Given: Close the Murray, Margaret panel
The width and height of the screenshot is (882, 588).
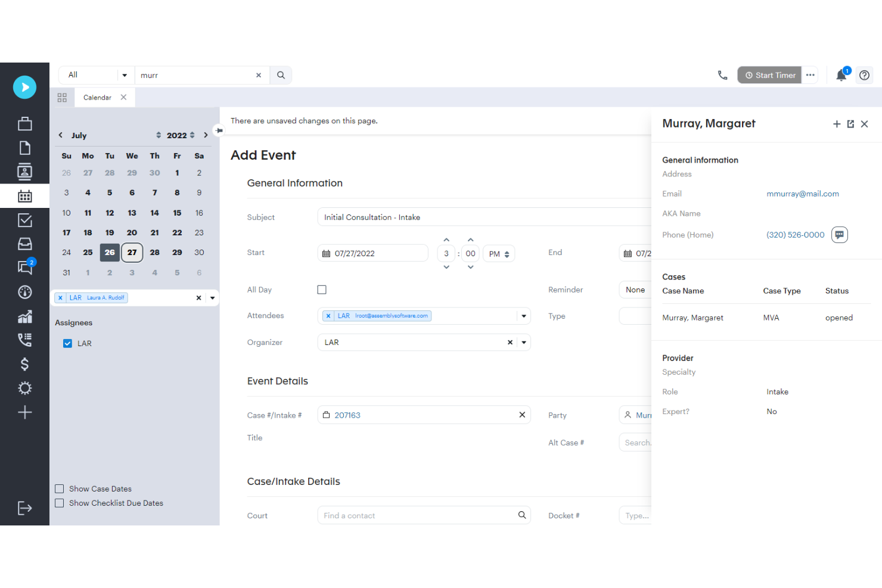Looking at the screenshot, I should point(864,124).
